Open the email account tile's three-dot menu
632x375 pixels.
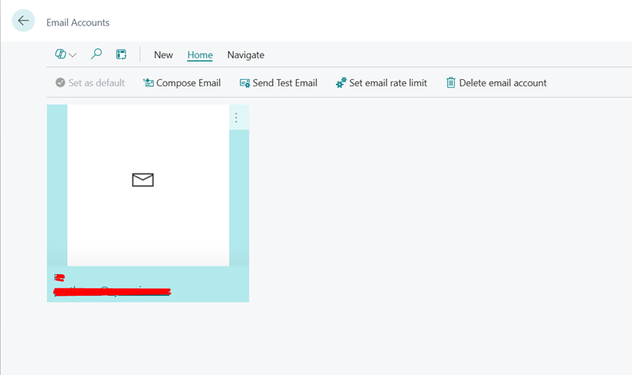point(237,118)
